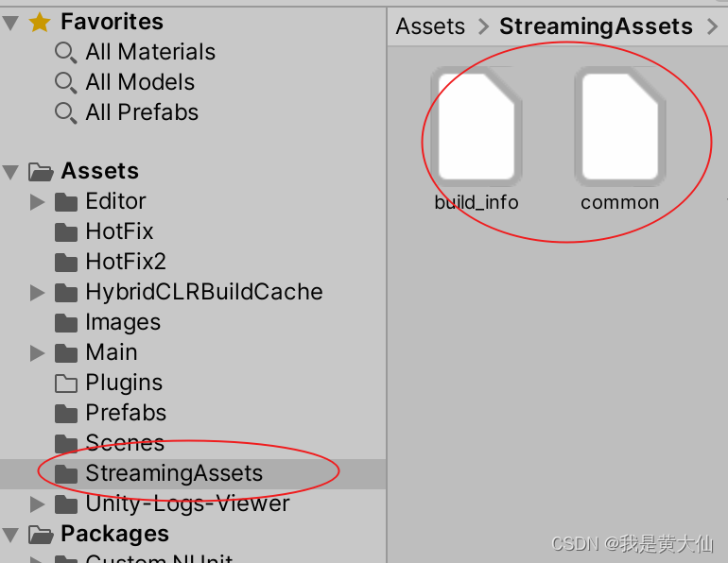This screenshot has height=563, width=728.
Task: Select the StreamingAssets folder in tree
Action: (174, 473)
